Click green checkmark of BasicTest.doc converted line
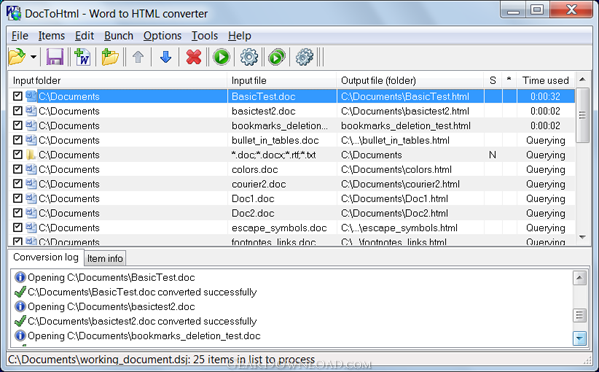599x372 pixels. click(x=20, y=292)
